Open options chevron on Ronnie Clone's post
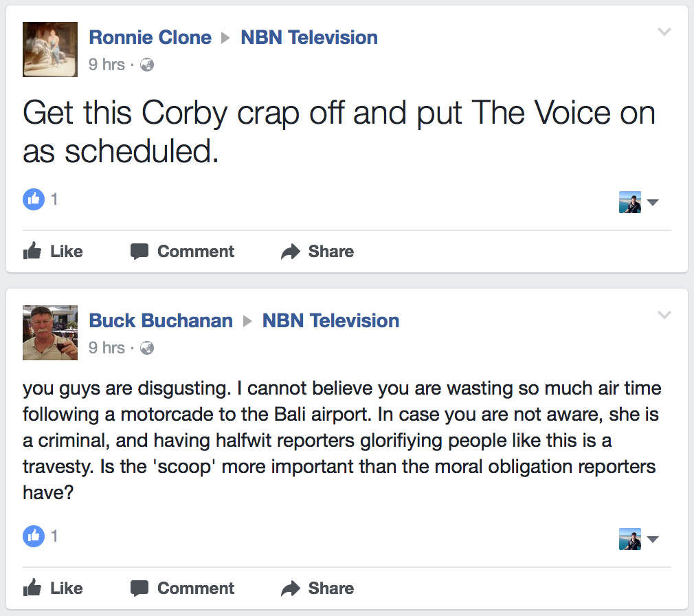This screenshot has width=694, height=616. [664, 32]
